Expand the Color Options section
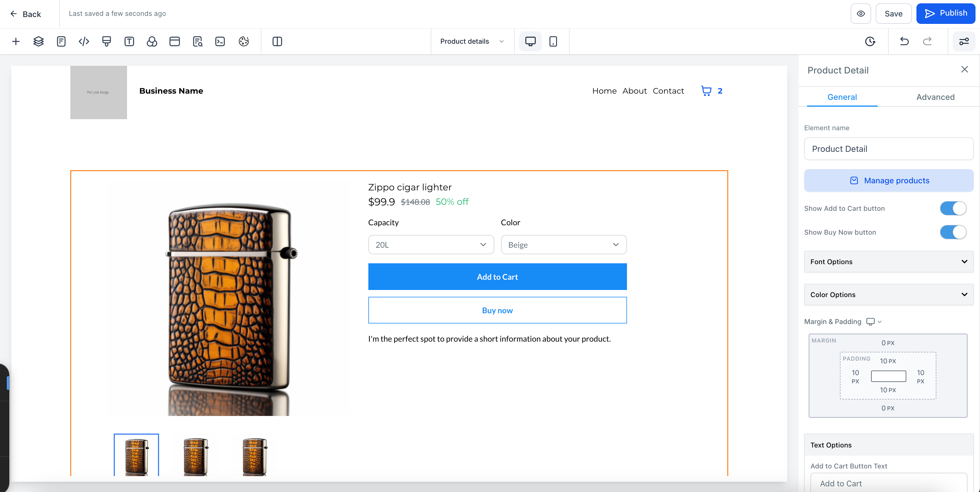 tap(888, 294)
